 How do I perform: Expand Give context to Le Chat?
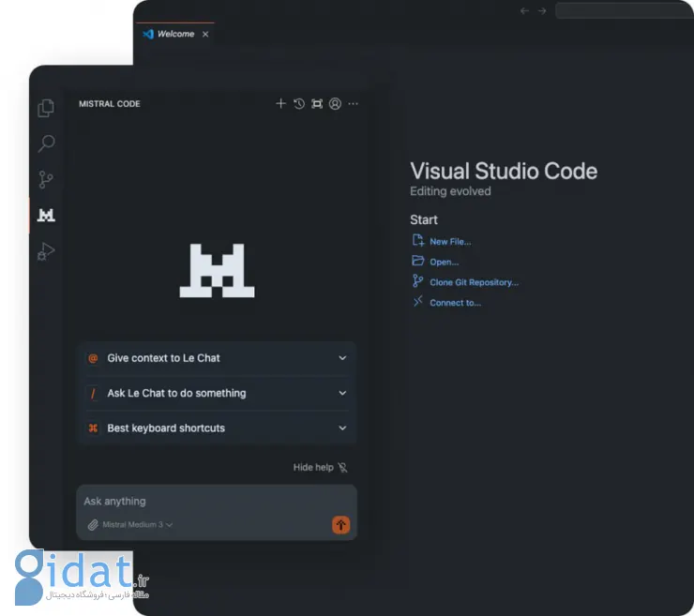tap(217, 358)
